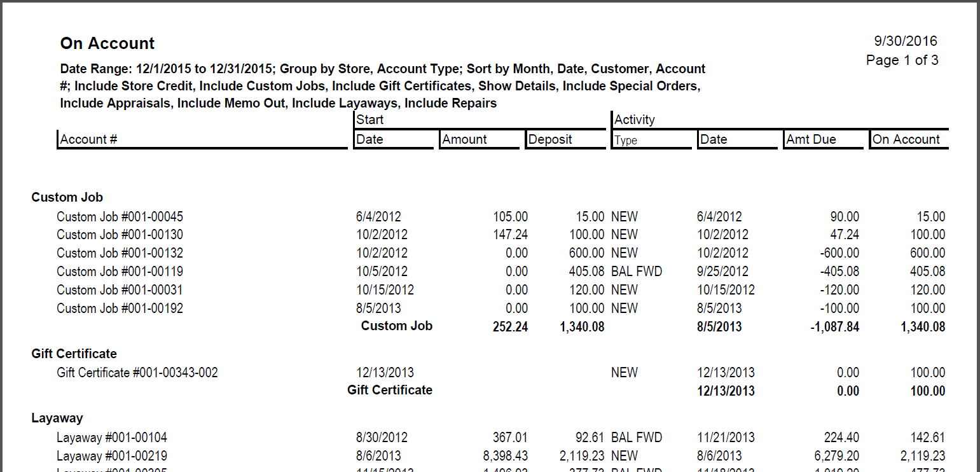Click the 9/30/2016 report date
The image size is (980, 472).
coord(906,41)
